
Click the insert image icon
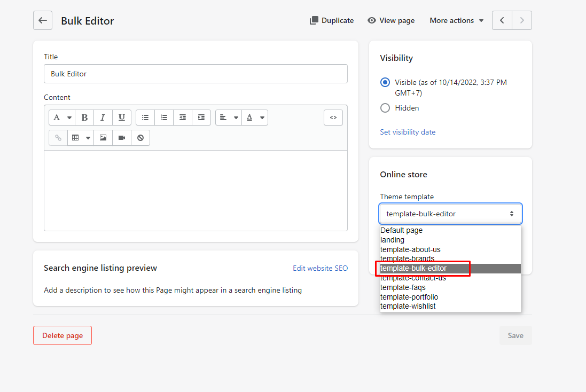(x=103, y=138)
